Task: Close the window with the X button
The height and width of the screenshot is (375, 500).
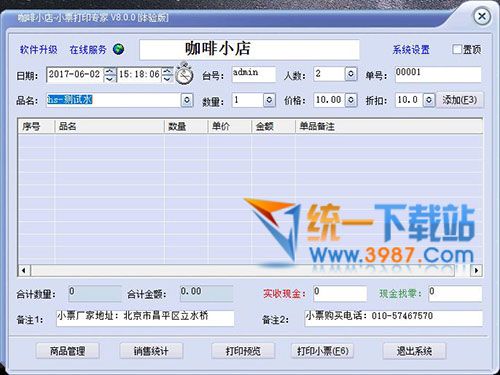Action: pos(482,16)
